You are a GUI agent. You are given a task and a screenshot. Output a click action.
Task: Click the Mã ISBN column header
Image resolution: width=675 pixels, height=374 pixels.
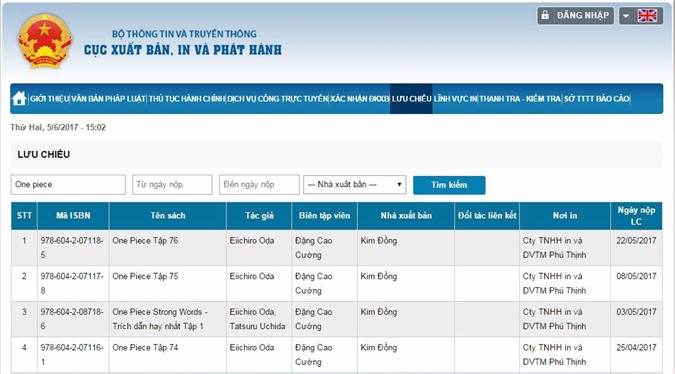73,216
